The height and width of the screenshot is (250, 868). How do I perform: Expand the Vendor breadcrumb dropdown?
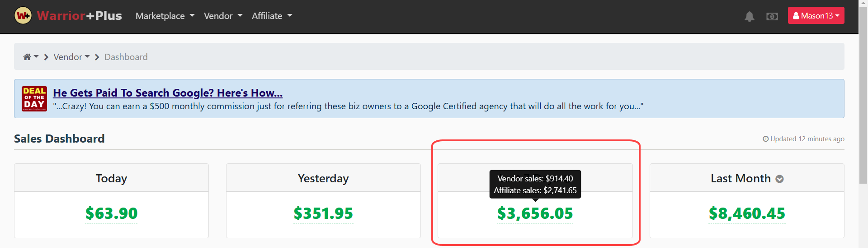point(71,57)
